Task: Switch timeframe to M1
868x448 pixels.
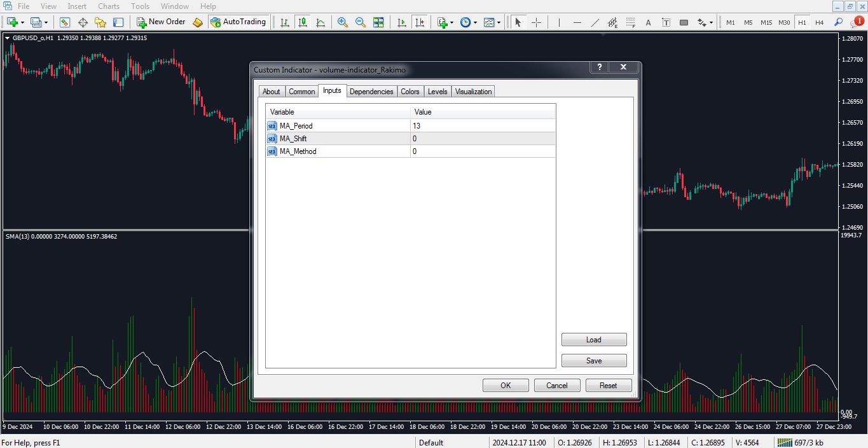Action: (731, 22)
